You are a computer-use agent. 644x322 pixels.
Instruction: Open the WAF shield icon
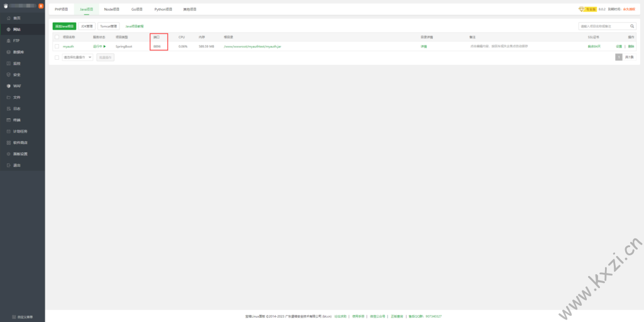point(9,86)
